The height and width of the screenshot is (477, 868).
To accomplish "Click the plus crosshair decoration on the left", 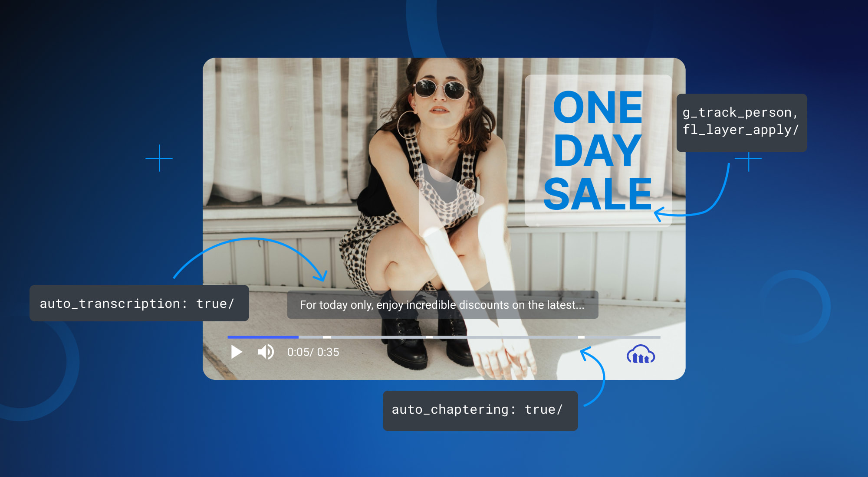I will pos(160,158).
